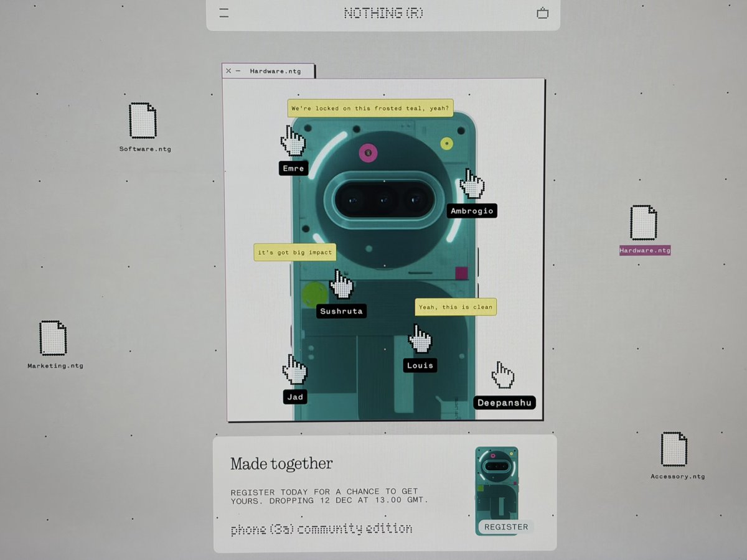
Task: Open the shopping bag icon
Action: 543,13
